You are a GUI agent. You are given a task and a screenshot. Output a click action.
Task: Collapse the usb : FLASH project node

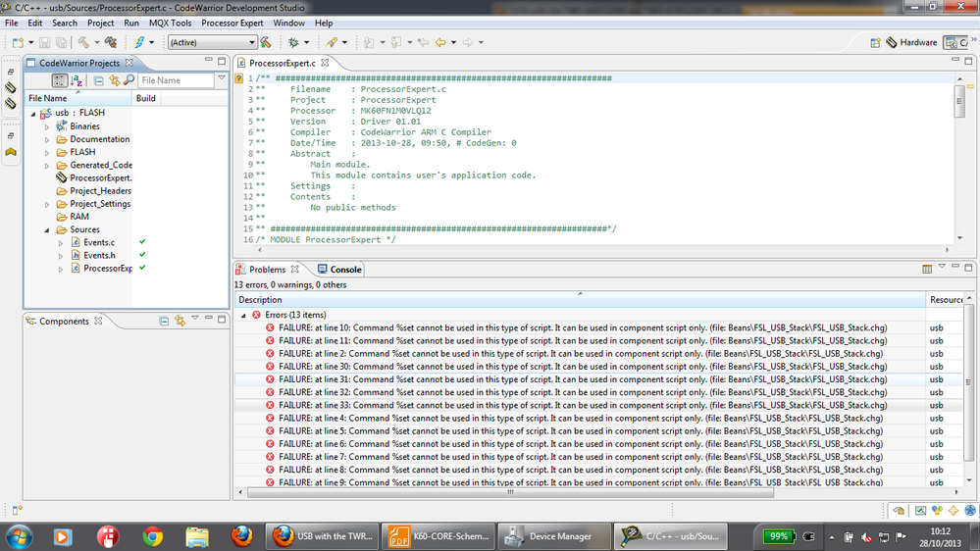[33, 114]
